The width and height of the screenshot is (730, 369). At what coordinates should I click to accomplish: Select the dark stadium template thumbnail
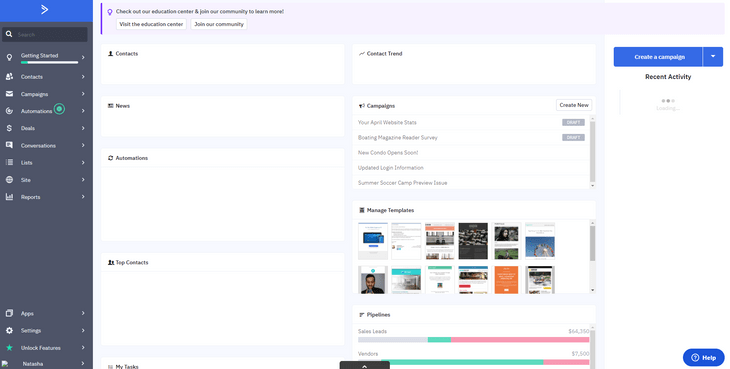click(473, 241)
